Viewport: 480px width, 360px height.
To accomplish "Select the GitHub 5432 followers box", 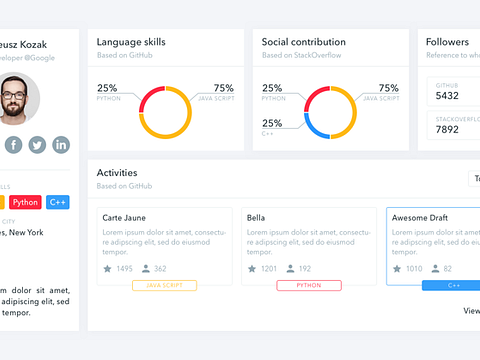I will click(454, 91).
